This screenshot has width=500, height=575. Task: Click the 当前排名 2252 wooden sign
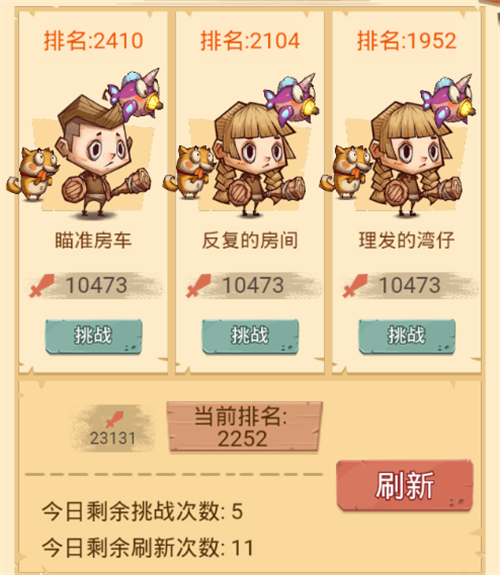point(244,427)
